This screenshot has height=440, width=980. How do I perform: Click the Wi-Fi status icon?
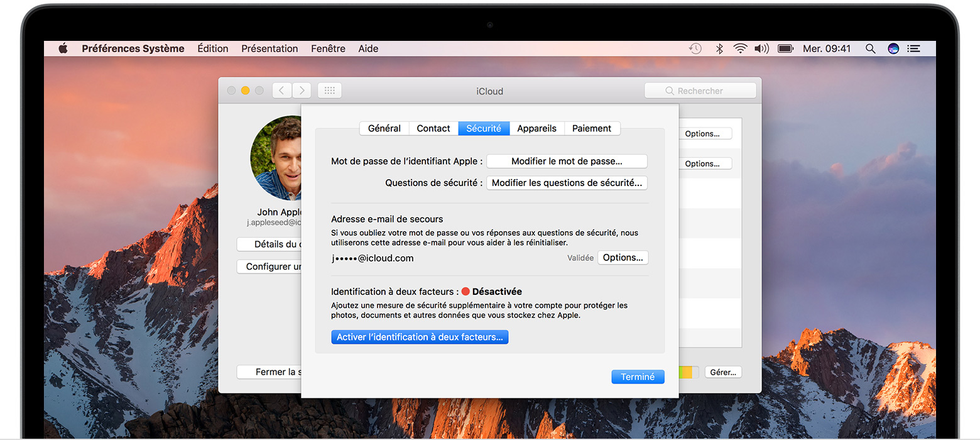tap(740, 48)
